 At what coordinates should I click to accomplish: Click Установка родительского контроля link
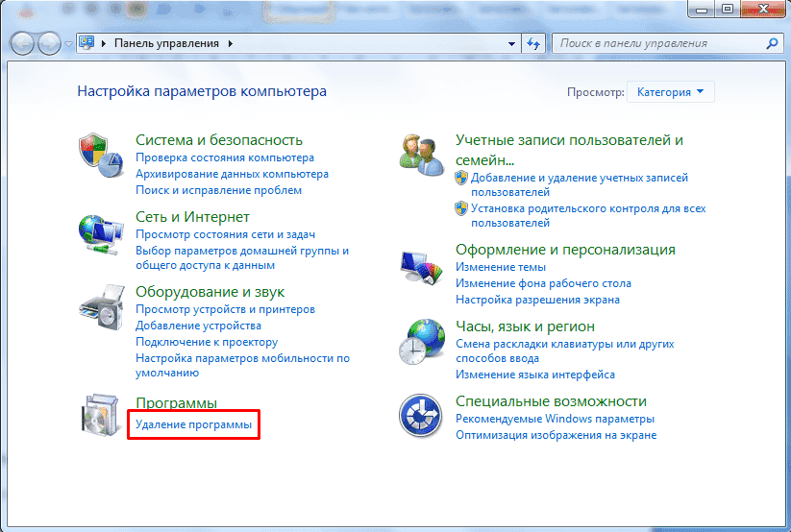pyautogui.click(x=588, y=215)
